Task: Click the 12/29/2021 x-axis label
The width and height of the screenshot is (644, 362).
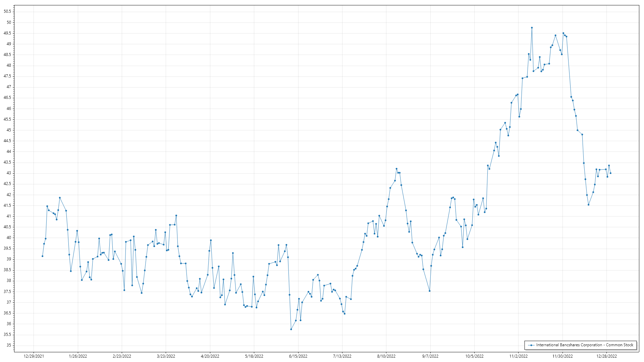Action: (34, 356)
